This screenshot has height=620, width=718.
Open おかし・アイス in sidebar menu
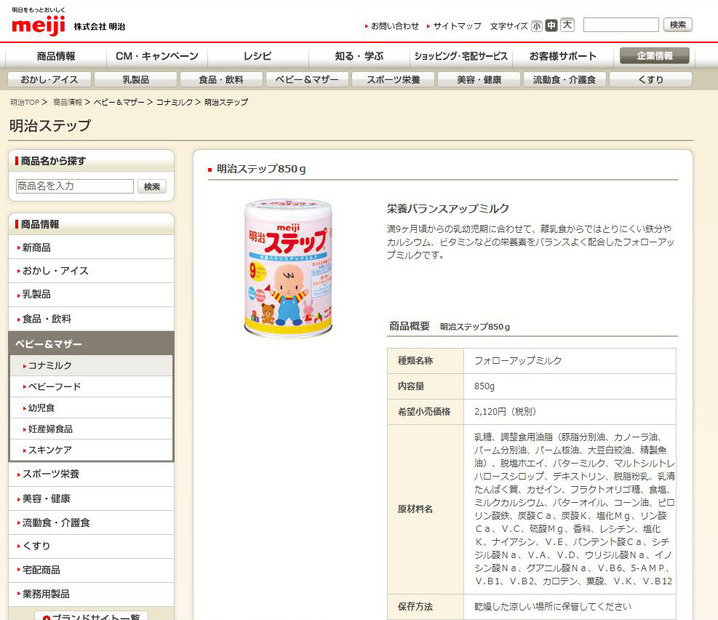91,271
